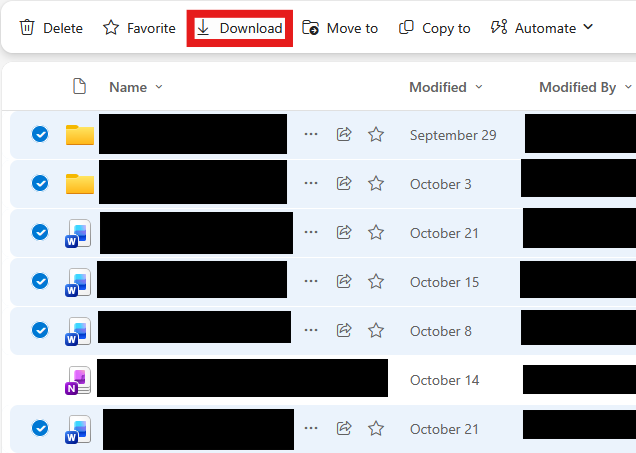Deselect the October 3 folder checkbox
This screenshot has width=636, height=453.
[x=40, y=183]
